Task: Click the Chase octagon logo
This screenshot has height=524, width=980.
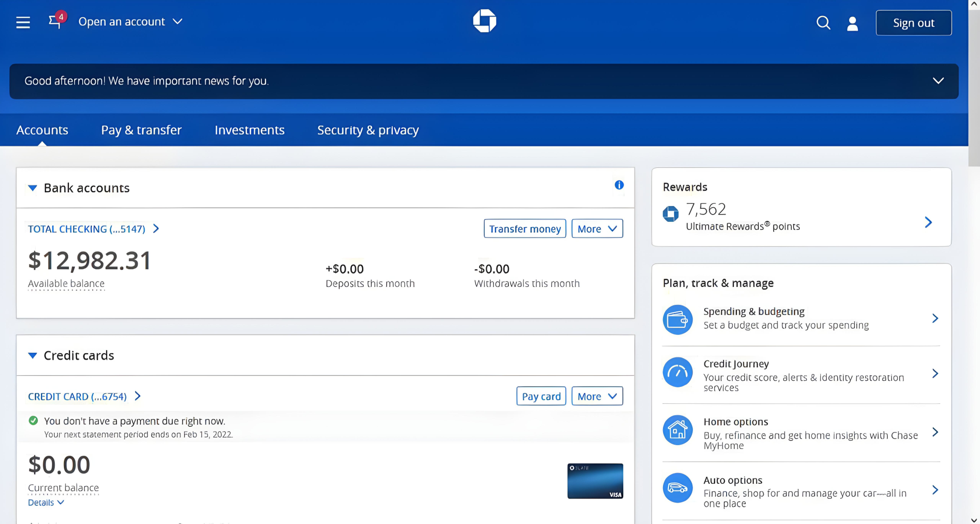Action: (x=484, y=21)
